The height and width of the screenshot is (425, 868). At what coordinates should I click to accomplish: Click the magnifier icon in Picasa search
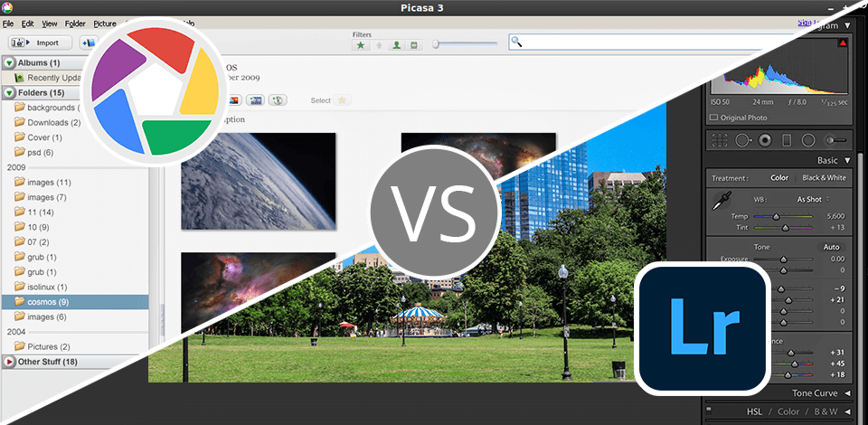516,42
